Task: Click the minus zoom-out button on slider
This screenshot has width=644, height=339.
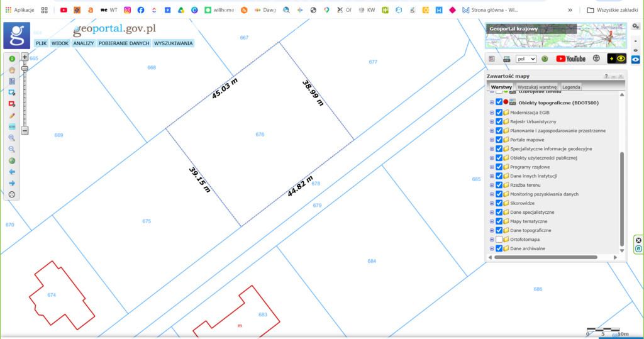Action: (25, 131)
